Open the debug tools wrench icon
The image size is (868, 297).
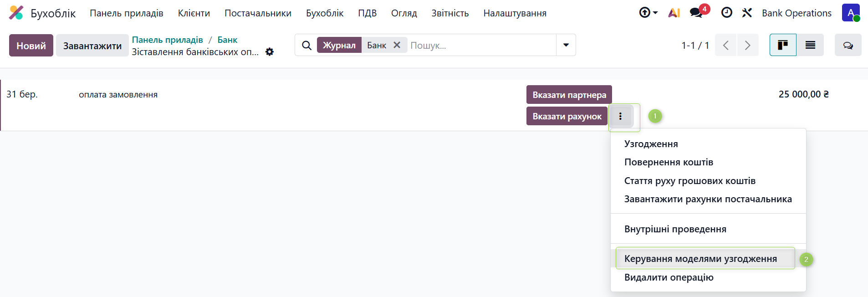747,13
